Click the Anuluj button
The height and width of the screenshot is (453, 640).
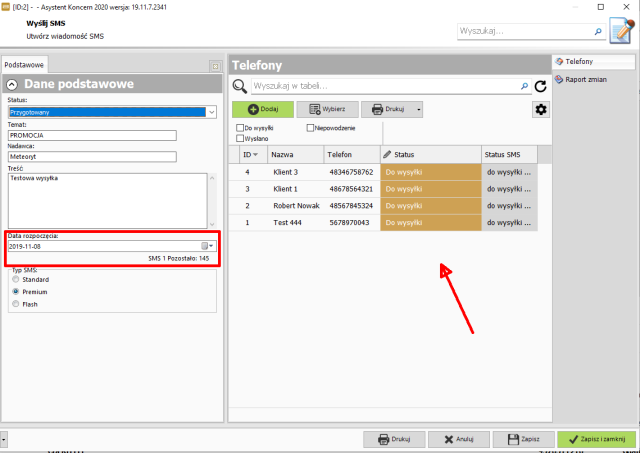[459, 440]
